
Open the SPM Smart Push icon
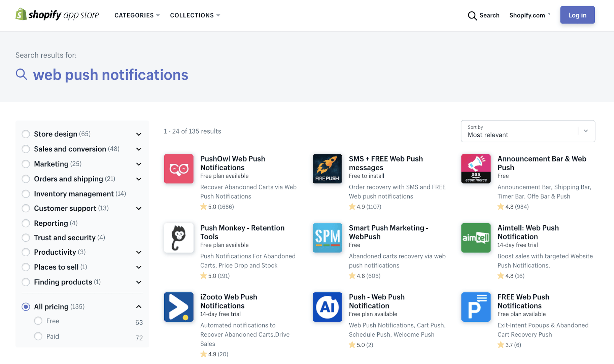tap(327, 238)
